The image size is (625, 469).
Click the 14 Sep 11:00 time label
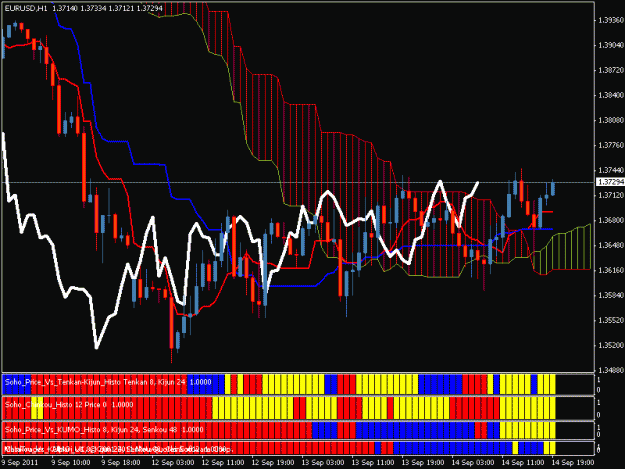pos(523,463)
